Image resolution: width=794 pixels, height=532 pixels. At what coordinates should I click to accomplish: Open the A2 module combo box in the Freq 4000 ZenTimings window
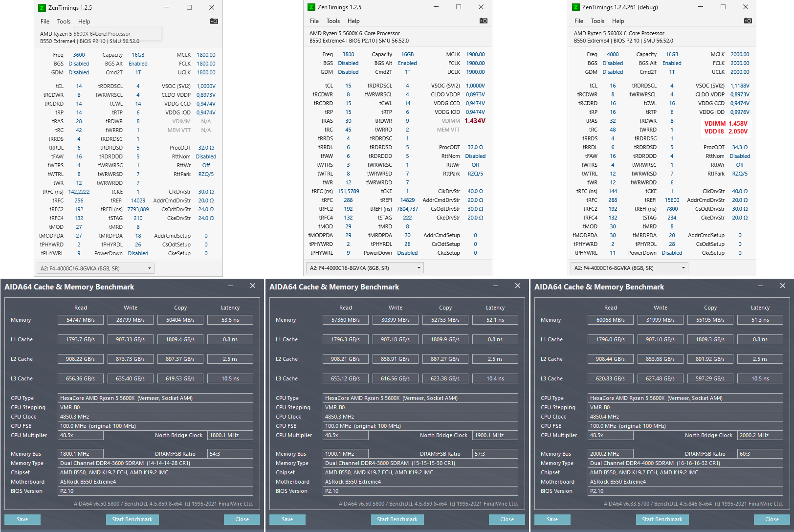click(x=629, y=268)
